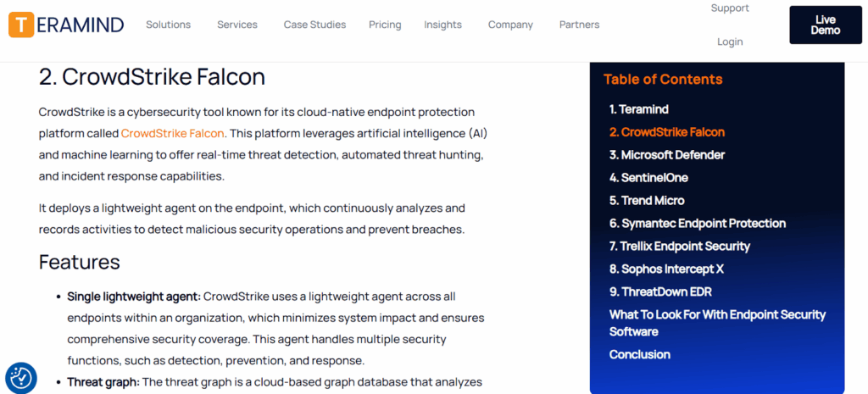The image size is (868, 394).
Task: Jump to 8. Sophos Intercept X
Action: (x=666, y=269)
